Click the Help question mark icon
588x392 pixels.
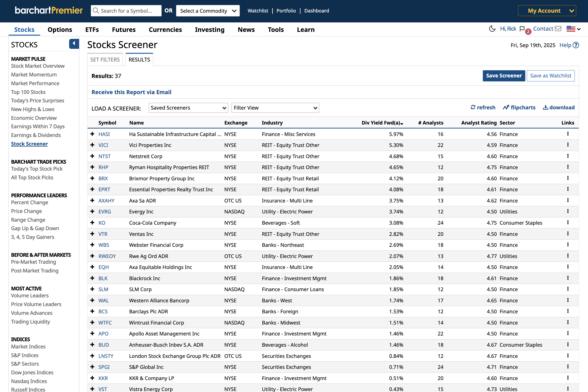(576, 45)
